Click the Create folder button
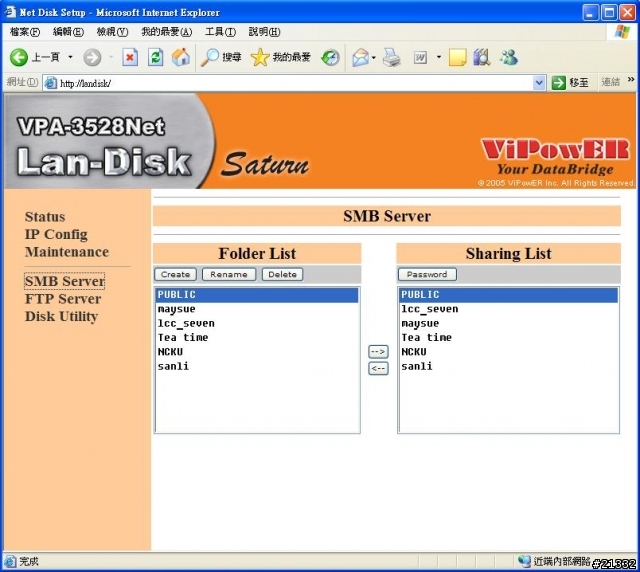The height and width of the screenshot is (572, 640). click(x=176, y=274)
